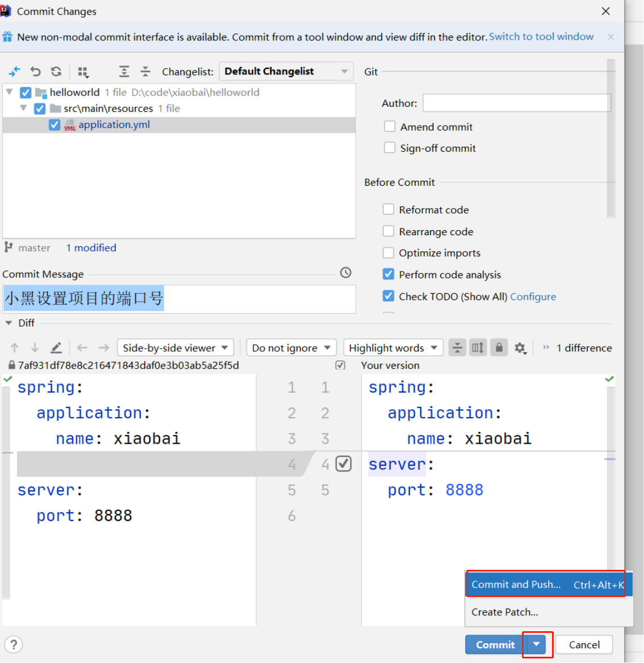The width and height of the screenshot is (644, 663).
Task: Collapse the src\main\resources tree node
Action: (24, 109)
